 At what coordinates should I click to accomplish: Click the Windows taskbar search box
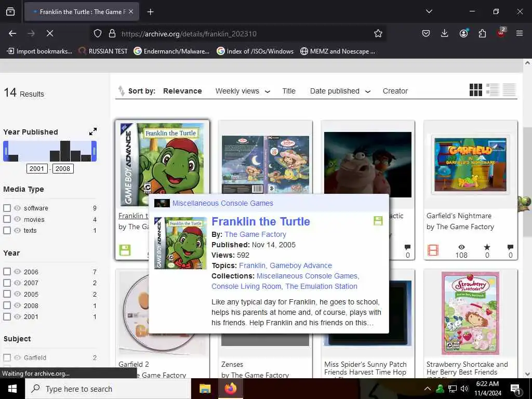click(x=108, y=389)
